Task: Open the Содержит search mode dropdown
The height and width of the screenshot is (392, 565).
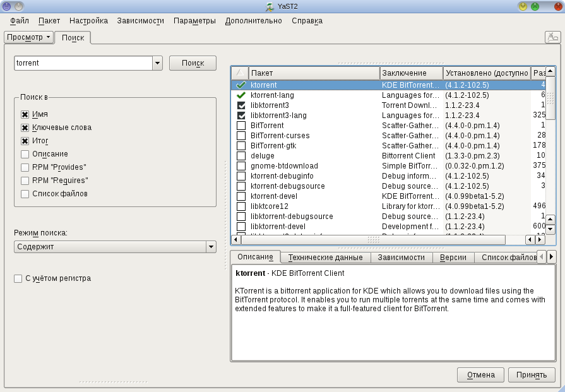Action: tap(115, 247)
